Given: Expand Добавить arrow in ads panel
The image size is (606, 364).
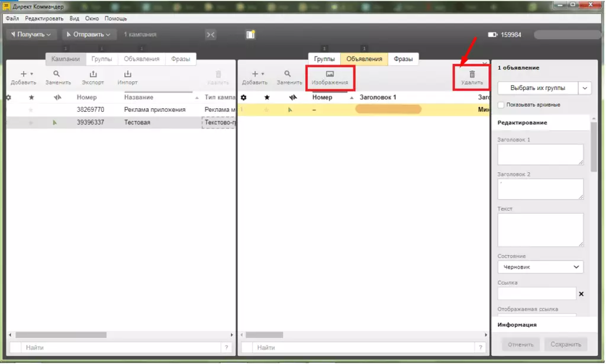Looking at the screenshot, I should pos(263,74).
